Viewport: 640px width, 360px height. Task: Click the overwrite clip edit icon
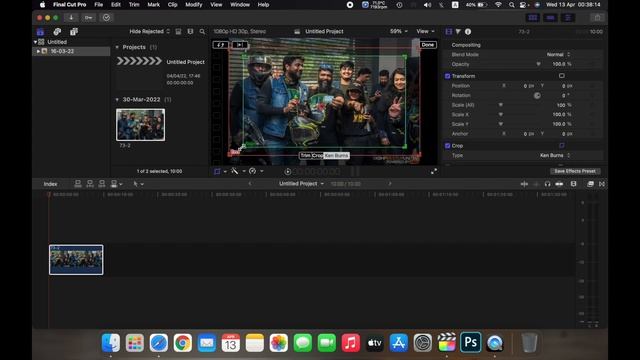(114, 184)
